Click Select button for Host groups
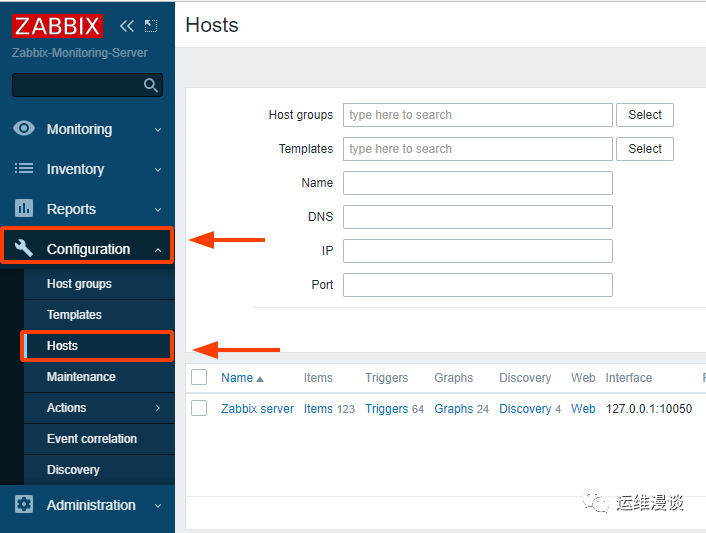Screen dimensions: 706x533 645,115
